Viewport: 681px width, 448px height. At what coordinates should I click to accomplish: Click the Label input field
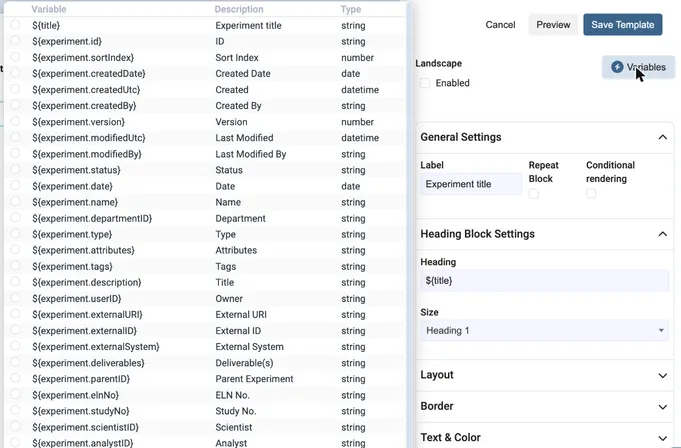click(471, 184)
